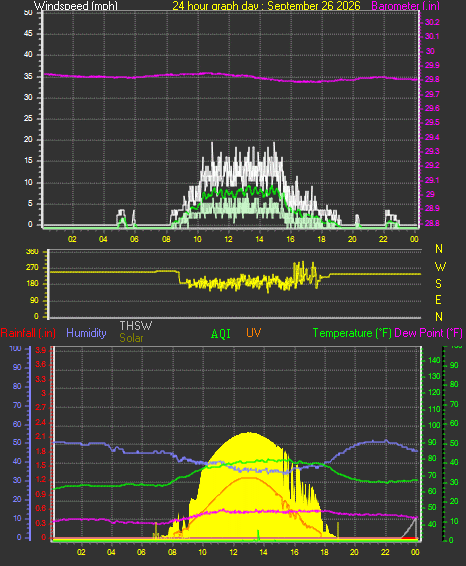Click the 12 hour marker on wind graph

[228, 239]
